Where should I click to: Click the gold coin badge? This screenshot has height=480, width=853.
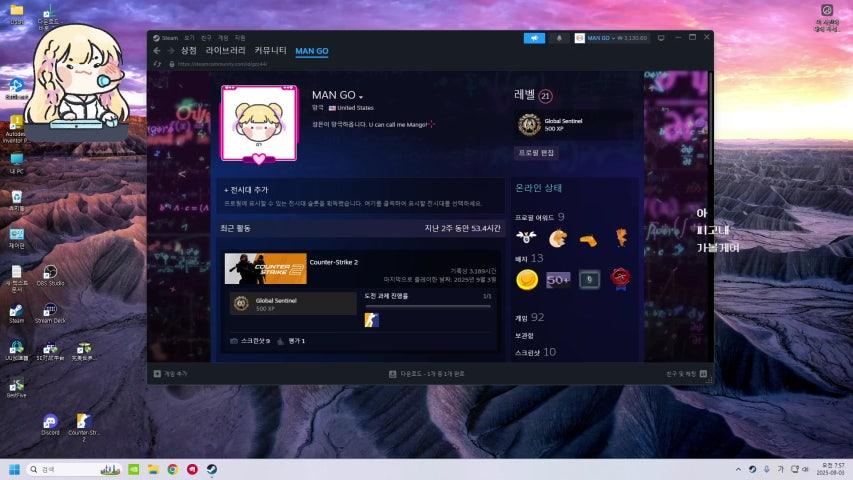coord(527,280)
